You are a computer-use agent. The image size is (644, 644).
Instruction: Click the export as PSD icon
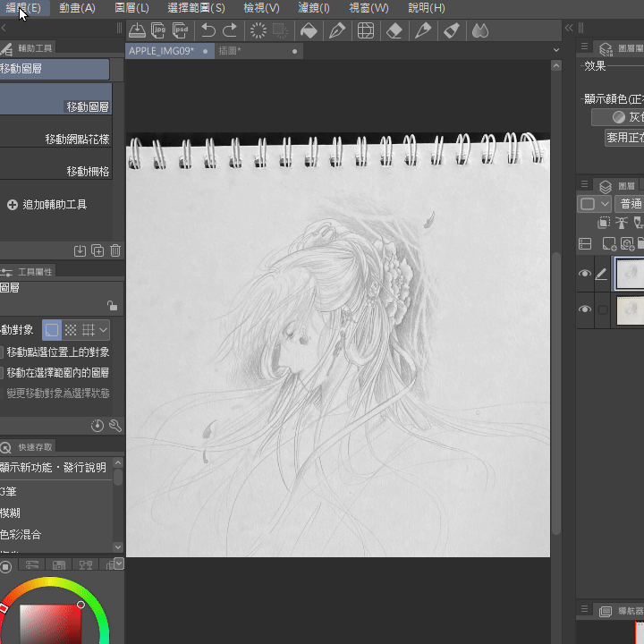[180, 30]
